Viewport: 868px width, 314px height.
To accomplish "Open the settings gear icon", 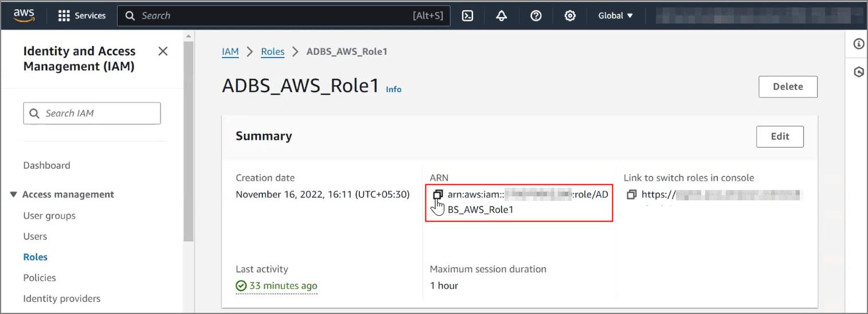I will pos(570,15).
